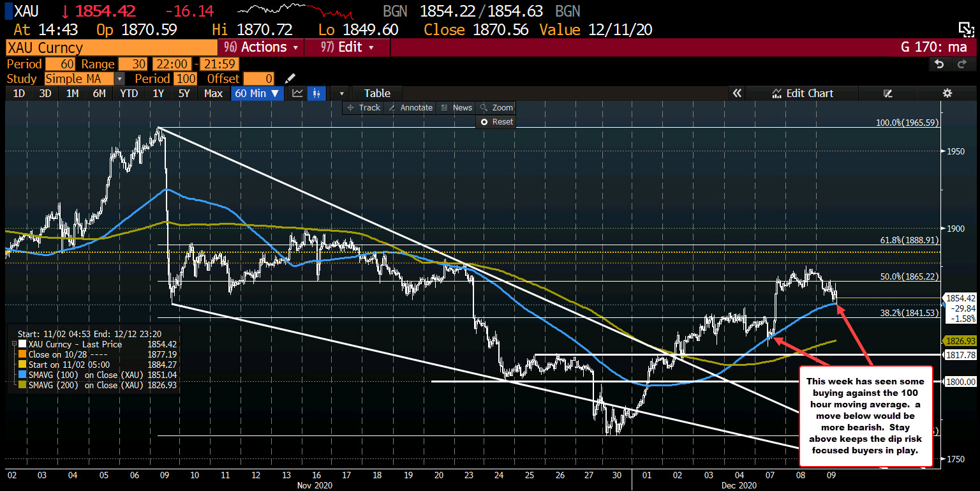Click the Offset 0 field
The width and height of the screenshot is (980, 491).
click(x=258, y=79)
